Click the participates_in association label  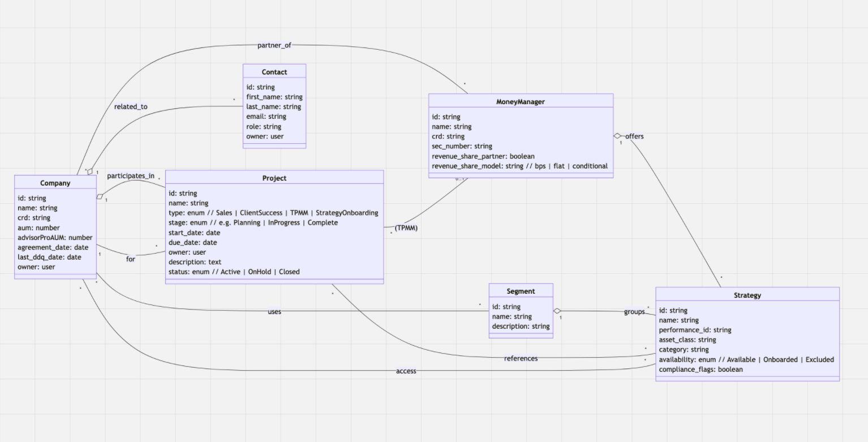click(131, 176)
